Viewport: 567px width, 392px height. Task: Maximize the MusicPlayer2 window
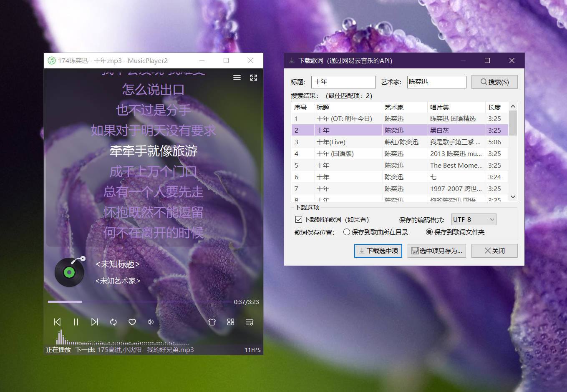[x=226, y=60]
